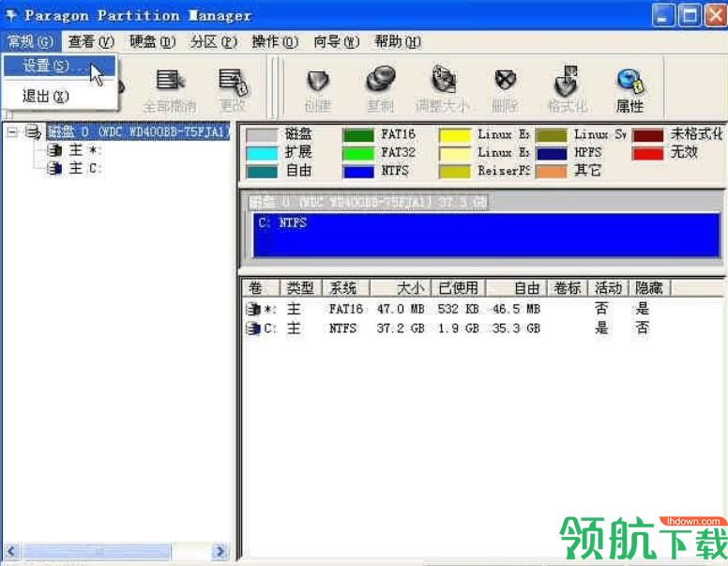Open the 向导(W) menu
The height and width of the screenshot is (566, 728).
(x=337, y=42)
